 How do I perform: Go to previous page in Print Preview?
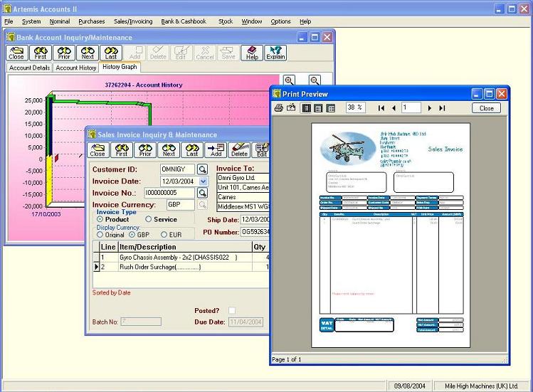[x=394, y=108]
